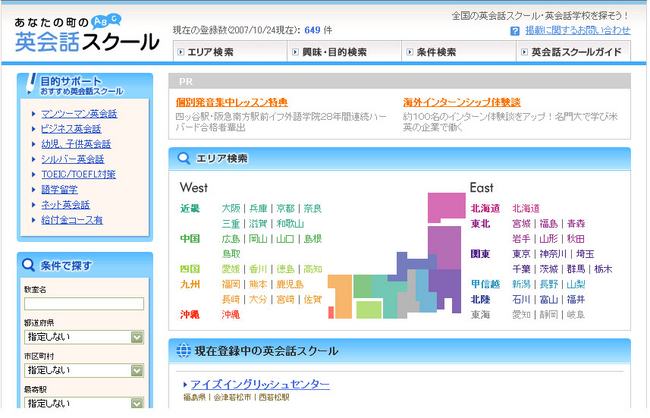Open 給付金コース有 link
This screenshot has width=650, height=418.
coord(72,220)
